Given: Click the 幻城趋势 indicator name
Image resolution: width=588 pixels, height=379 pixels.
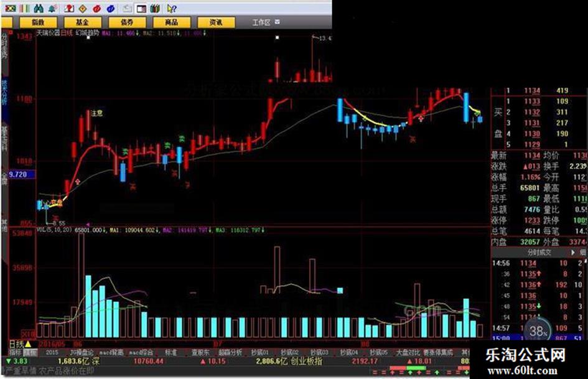Looking at the screenshot, I should pyautogui.click(x=87, y=33).
